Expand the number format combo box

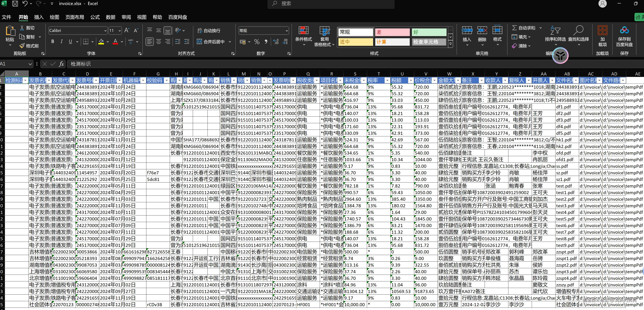[x=286, y=31]
